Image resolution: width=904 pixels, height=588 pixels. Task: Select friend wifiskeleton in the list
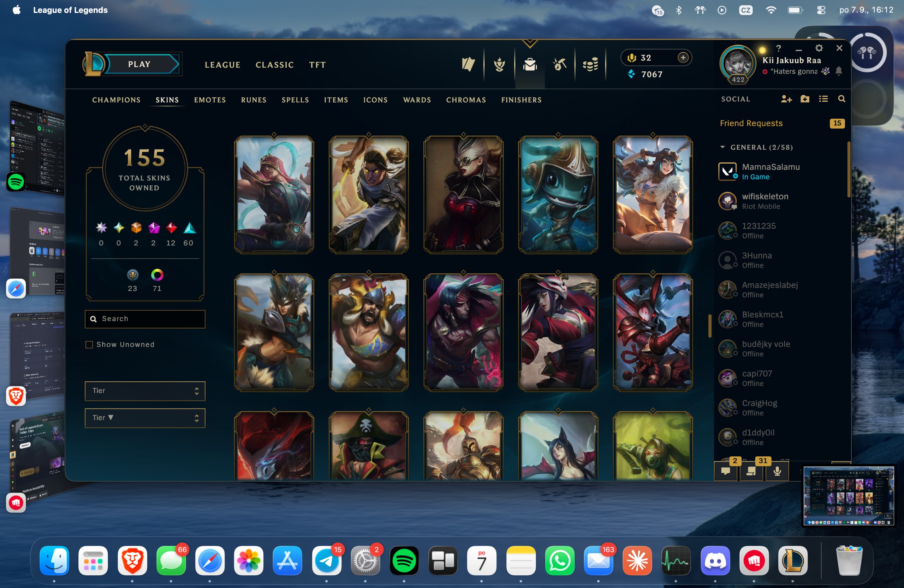(780, 201)
